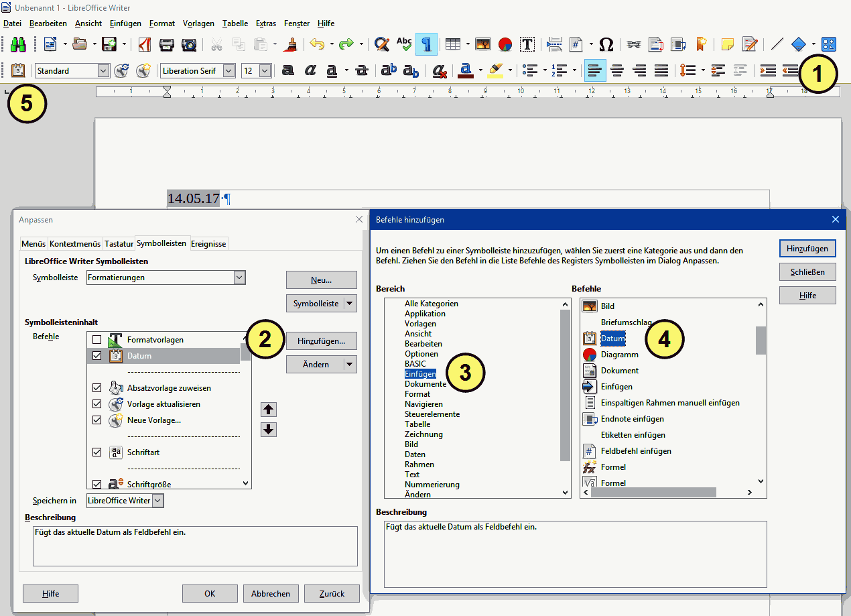This screenshot has height=616, width=851.
Task: Click the Abbrechen button
Action: point(271,593)
